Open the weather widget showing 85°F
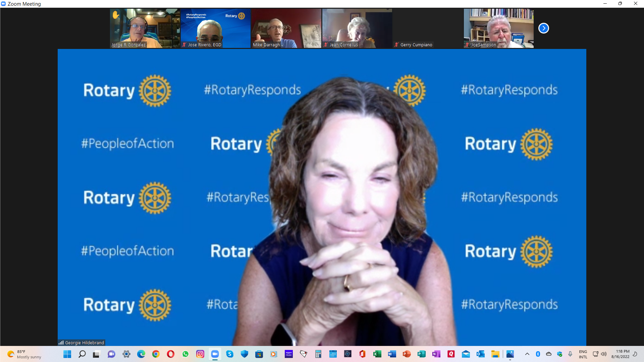Screen dimensions: 644x362 click(x=24, y=354)
